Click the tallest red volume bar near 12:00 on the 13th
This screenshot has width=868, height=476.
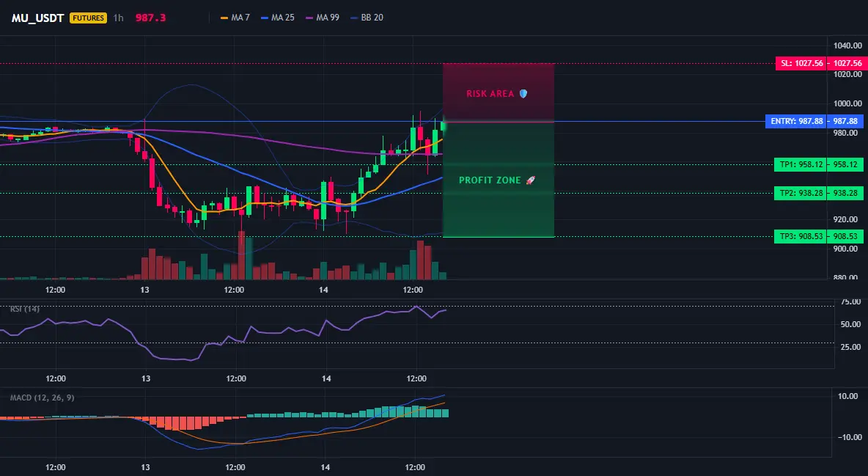coord(241,255)
